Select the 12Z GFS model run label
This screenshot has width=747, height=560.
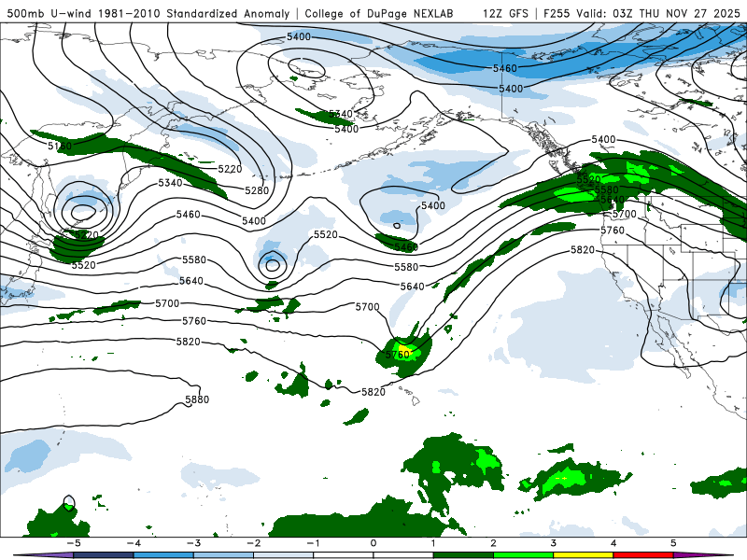[x=505, y=13]
